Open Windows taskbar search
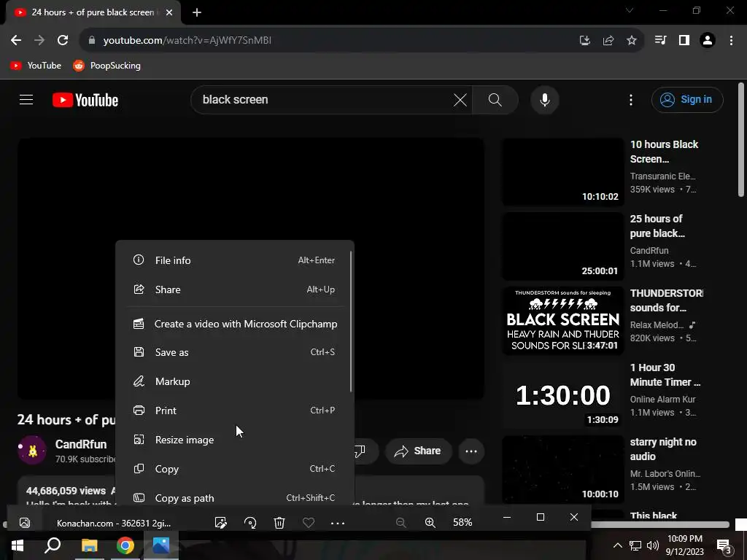Viewport: 747px width, 560px height. click(53, 545)
